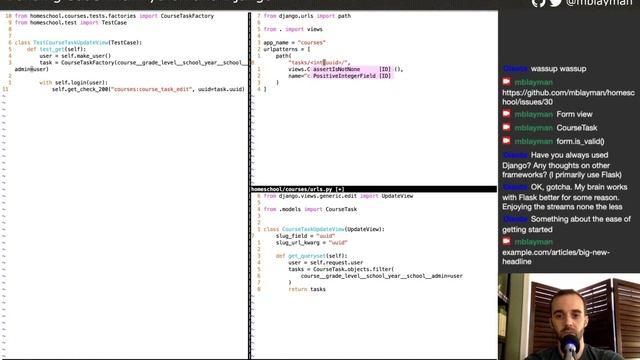
Task: Open the github.com/mblayman/homeschool issues link in chat
Action: [568, 97]
